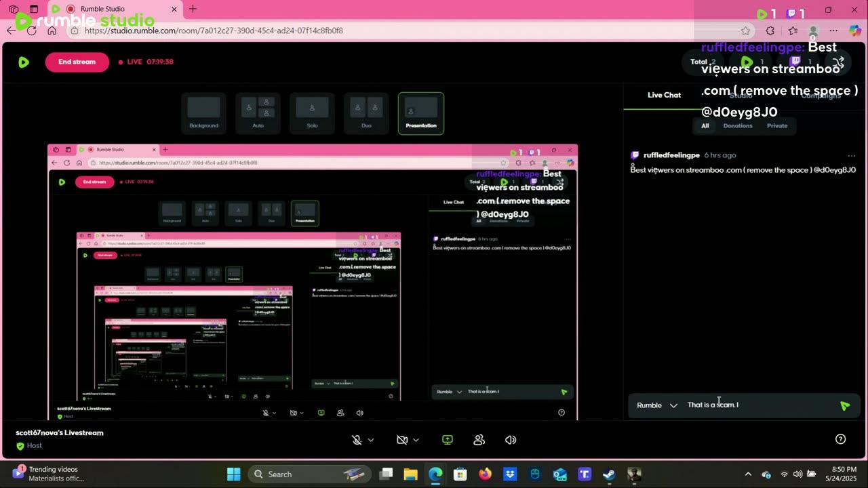Open Steam from the taskbar

coord(609,474)
